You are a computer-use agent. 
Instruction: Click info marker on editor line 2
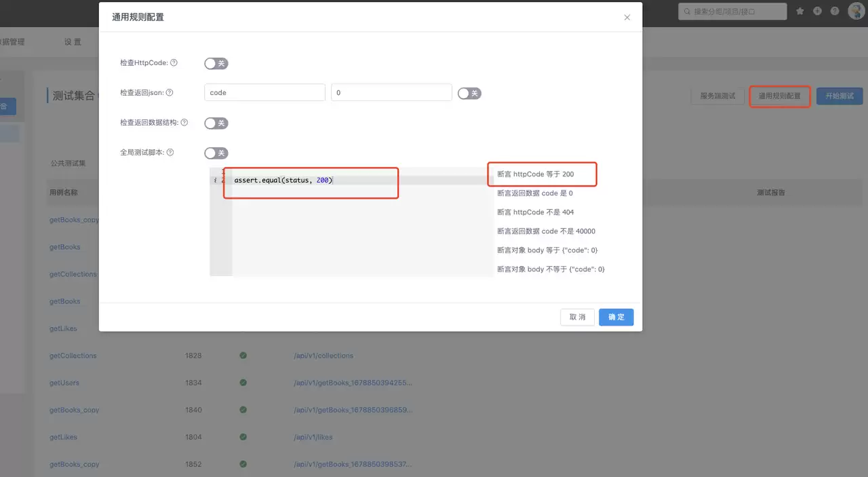click(215, 180)
